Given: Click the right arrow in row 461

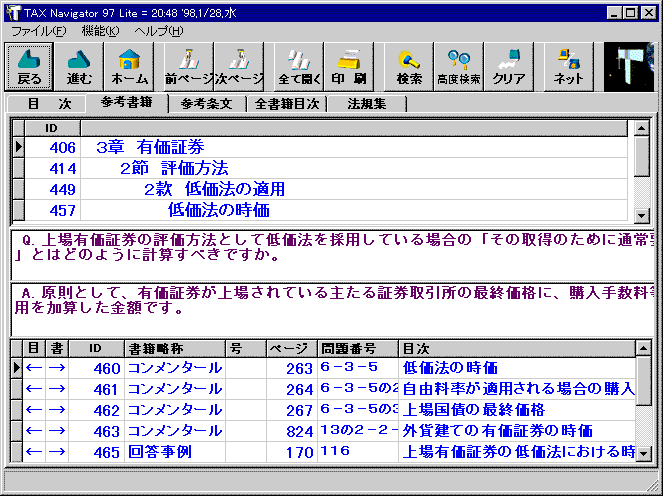Looking at the screenshot, I should click(57, 389).
